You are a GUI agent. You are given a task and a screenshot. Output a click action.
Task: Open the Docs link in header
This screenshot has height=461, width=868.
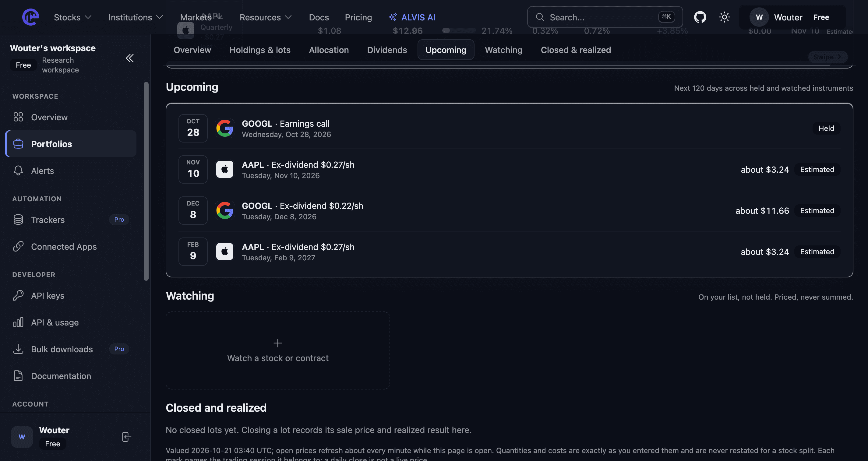(x=319, y=17)
